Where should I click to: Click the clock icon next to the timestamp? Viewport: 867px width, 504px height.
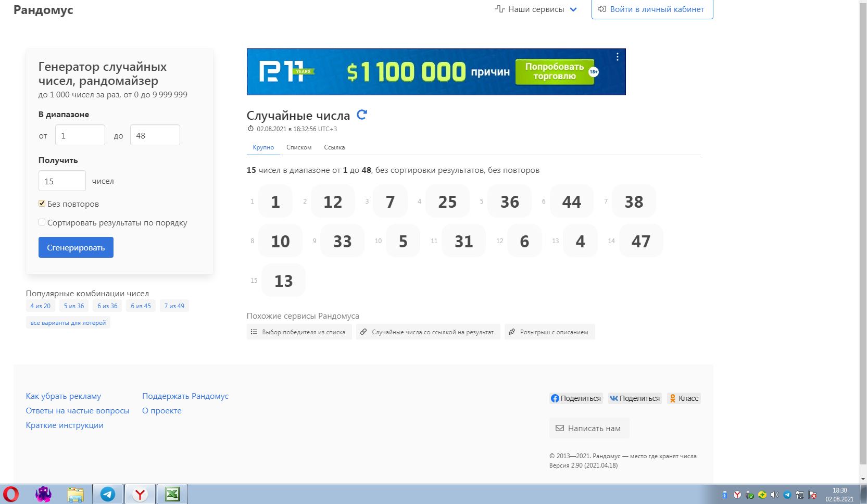(x=250, y=129)
